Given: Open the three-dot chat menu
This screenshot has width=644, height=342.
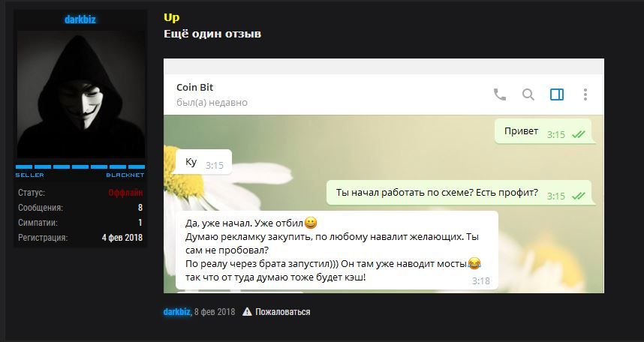Looking at the screenshot, I should (x=585, y=94).
